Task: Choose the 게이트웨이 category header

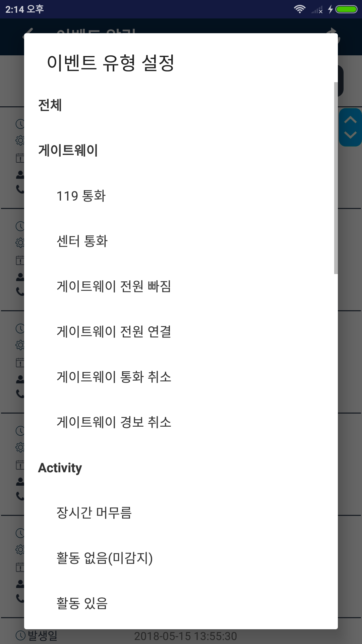Action: pyautogui.click(x=68, y=150)
